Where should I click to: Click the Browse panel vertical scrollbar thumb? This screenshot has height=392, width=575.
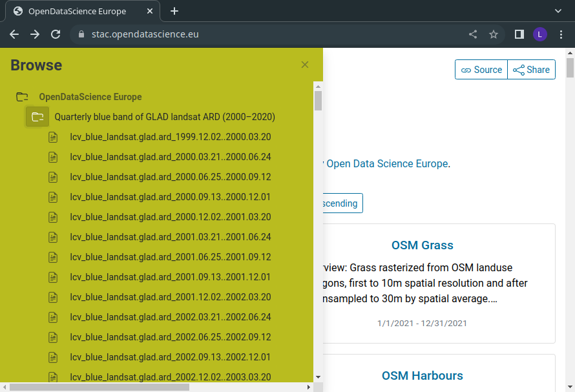(318, 101)
